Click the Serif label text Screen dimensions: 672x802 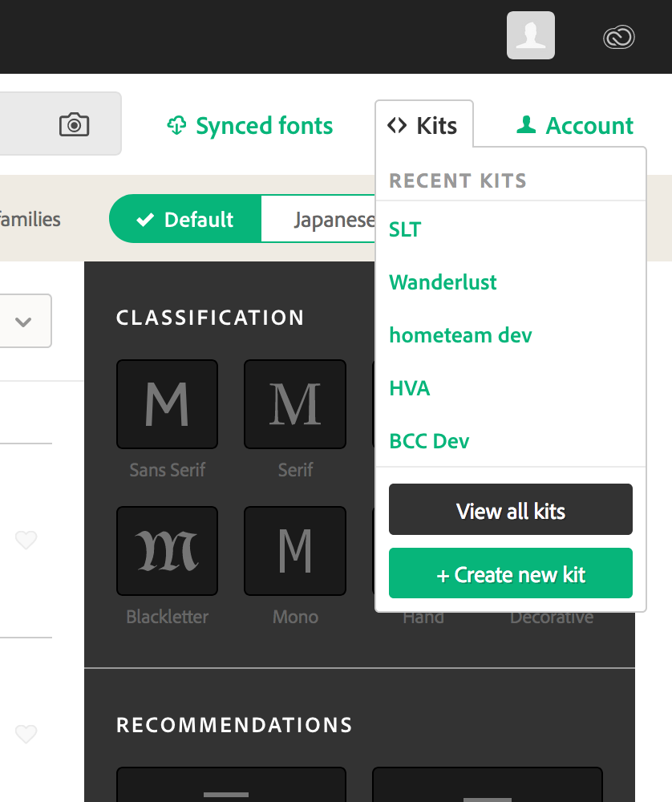click(x=295, y=469)
